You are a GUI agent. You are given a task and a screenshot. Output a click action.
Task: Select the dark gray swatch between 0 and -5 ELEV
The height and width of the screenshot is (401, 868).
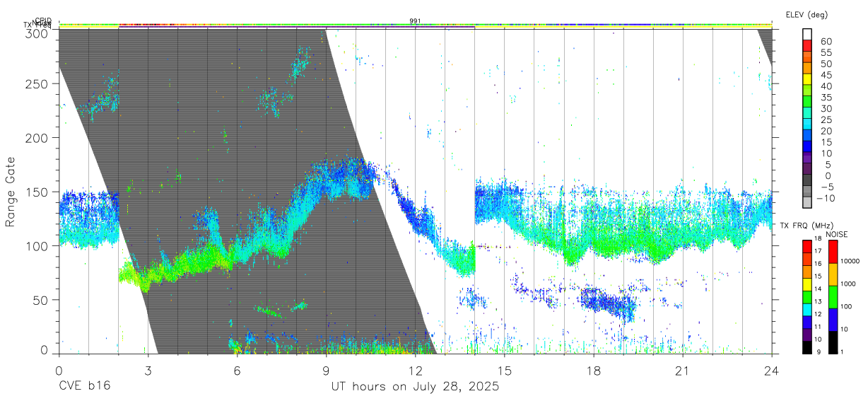coord(807,181)
